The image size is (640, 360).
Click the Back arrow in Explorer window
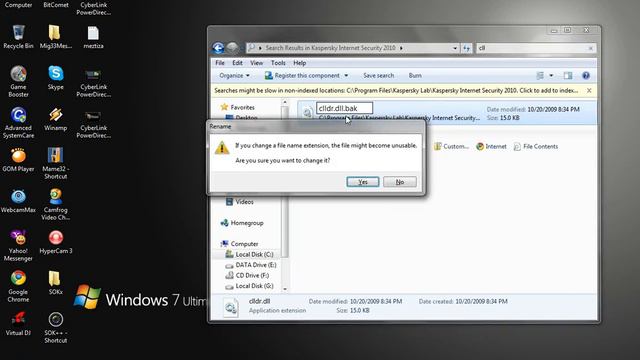[218, 48]
